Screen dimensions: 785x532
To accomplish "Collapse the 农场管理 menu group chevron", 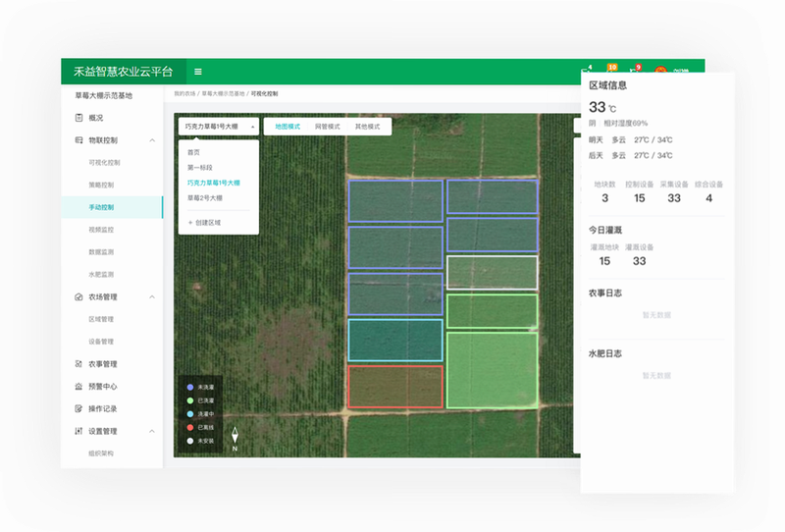I will click(x=152, y=297).
